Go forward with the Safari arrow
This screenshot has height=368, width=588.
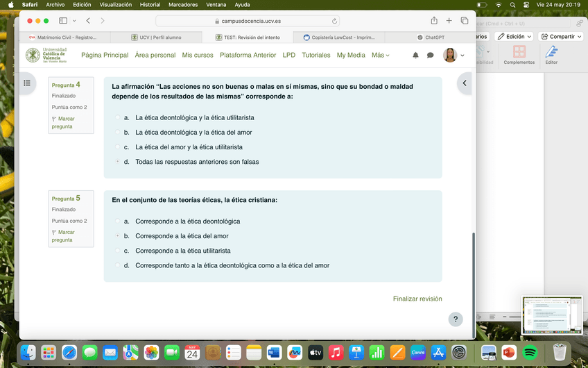point(103,21)
